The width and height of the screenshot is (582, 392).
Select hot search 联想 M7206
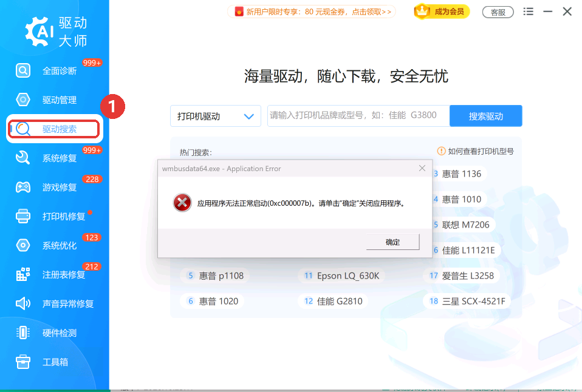465,225
